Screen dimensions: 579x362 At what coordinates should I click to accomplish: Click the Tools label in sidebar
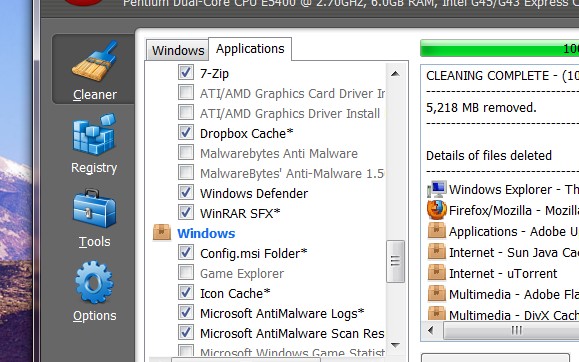[95, 242]
